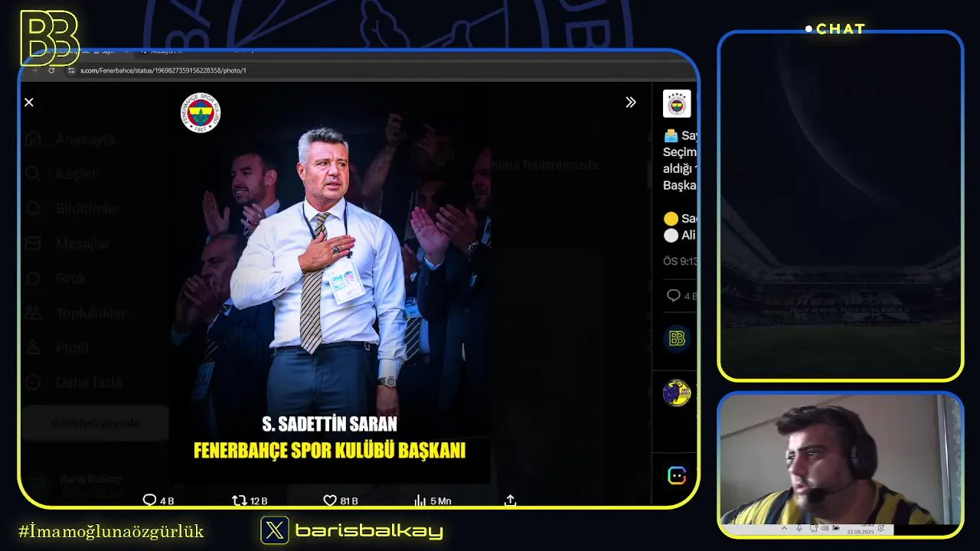The image size is (980, 551).
Task: Open the yellow-blue club avatar in replies
Action: [x=677, y=393]
